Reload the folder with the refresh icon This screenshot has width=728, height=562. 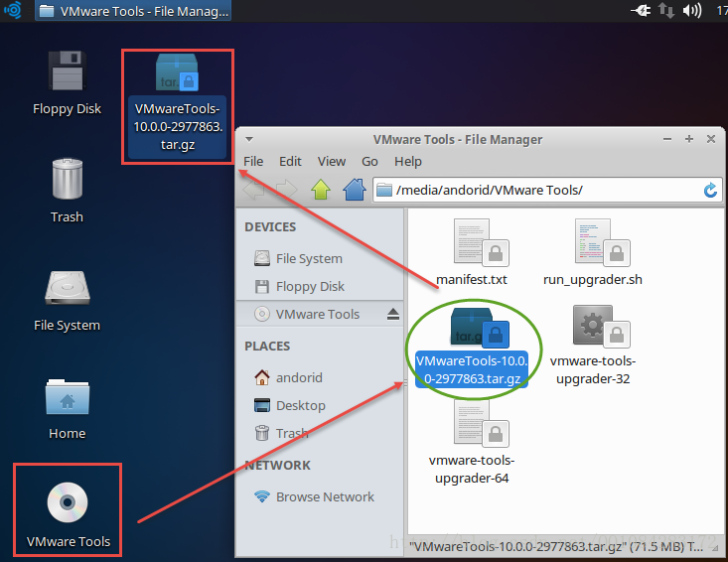pos(710,191)
